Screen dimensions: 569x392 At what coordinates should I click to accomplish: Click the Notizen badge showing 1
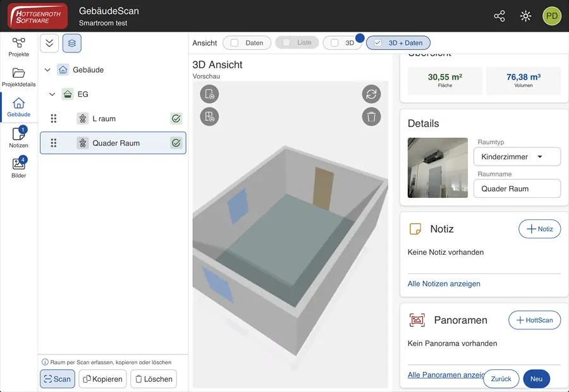(23, 130)
